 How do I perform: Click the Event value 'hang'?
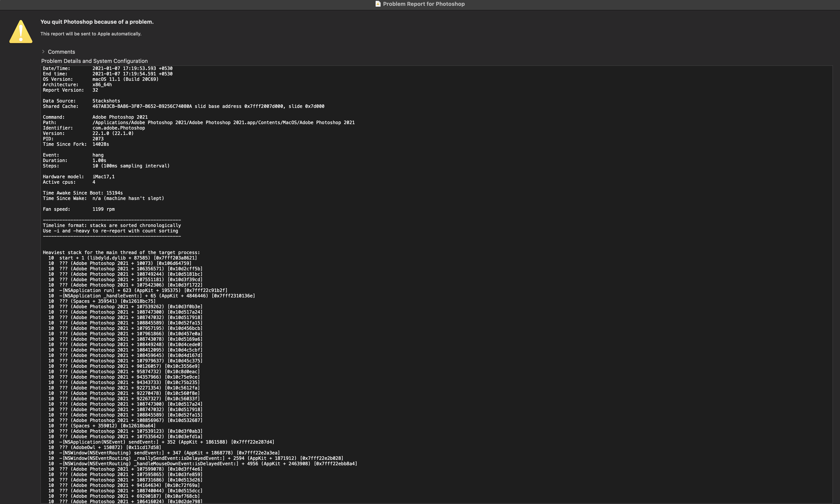pos(98,155)
